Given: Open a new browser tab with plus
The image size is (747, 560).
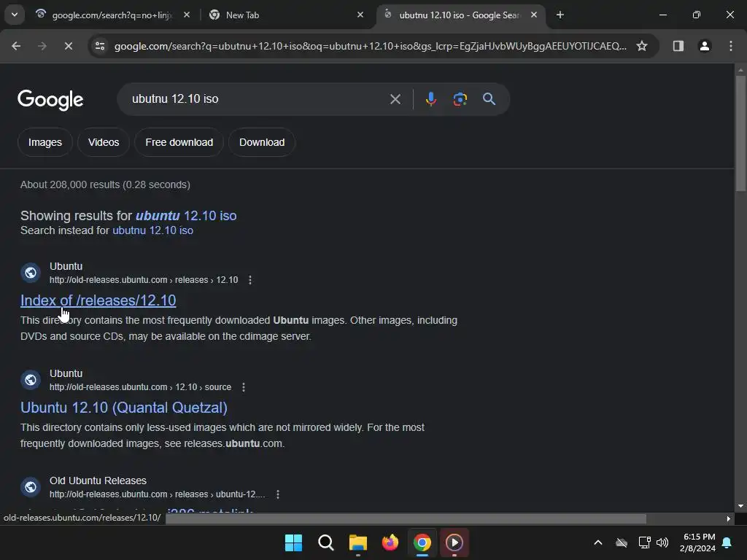Looking at the screenshot, I should [560, 15].
